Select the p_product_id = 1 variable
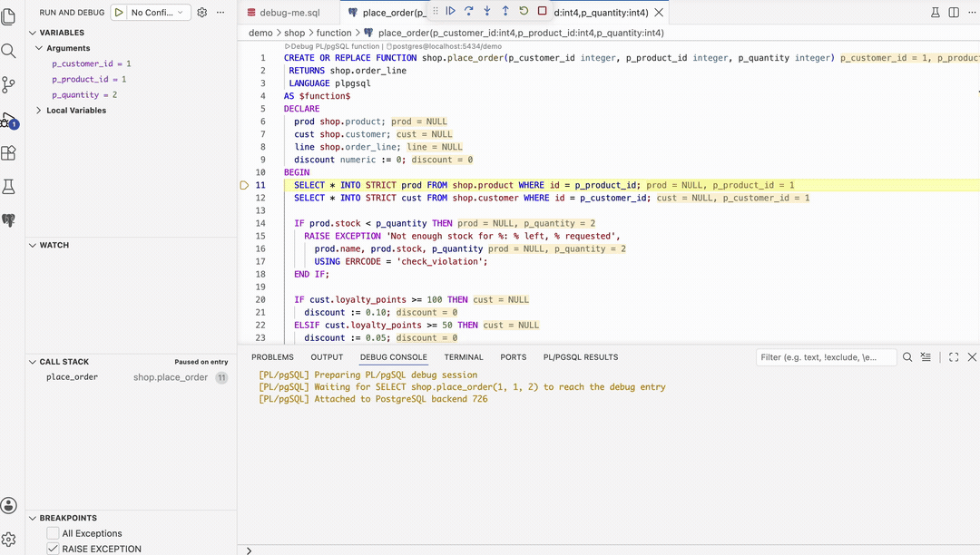The width and height of the screenshot is (980, 555). pos(89,79)
